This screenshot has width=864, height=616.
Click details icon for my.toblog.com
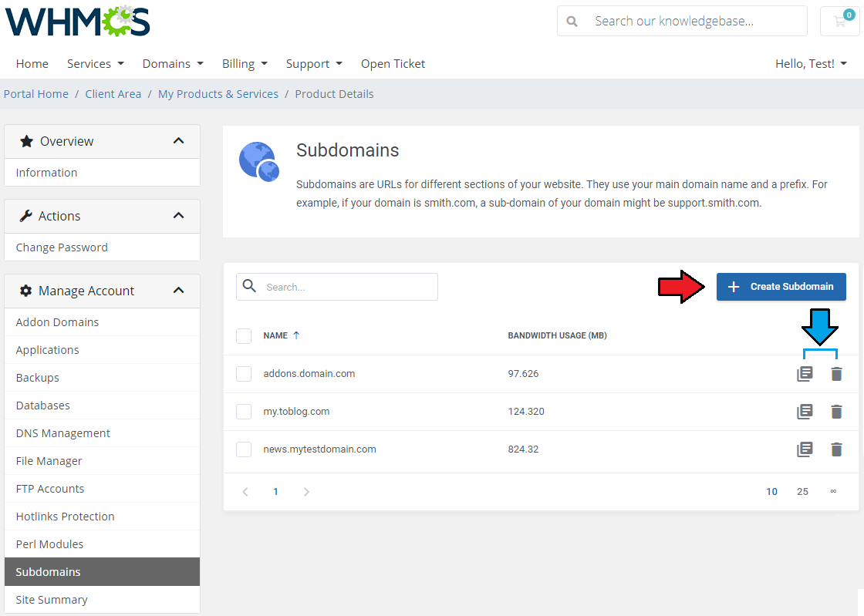[x=805, y=411]
